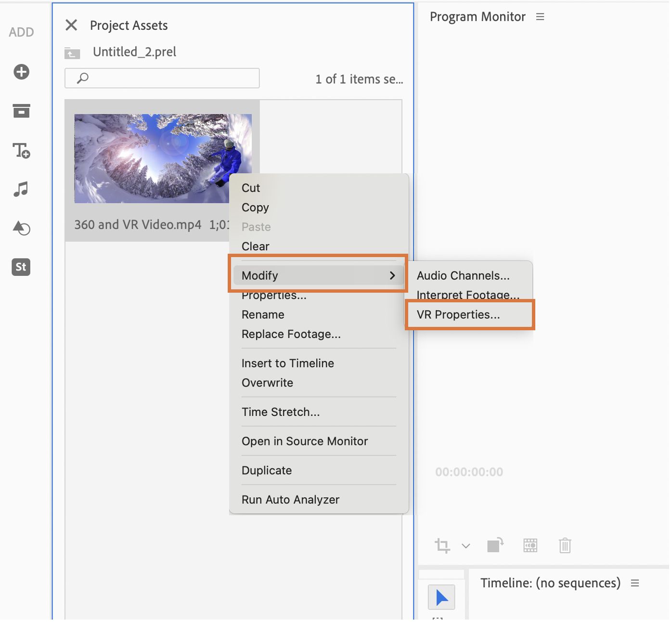The width and height of the screenshot is (672, 622).
Task: Open the Timeline panel menu
Action: (635, 583)
